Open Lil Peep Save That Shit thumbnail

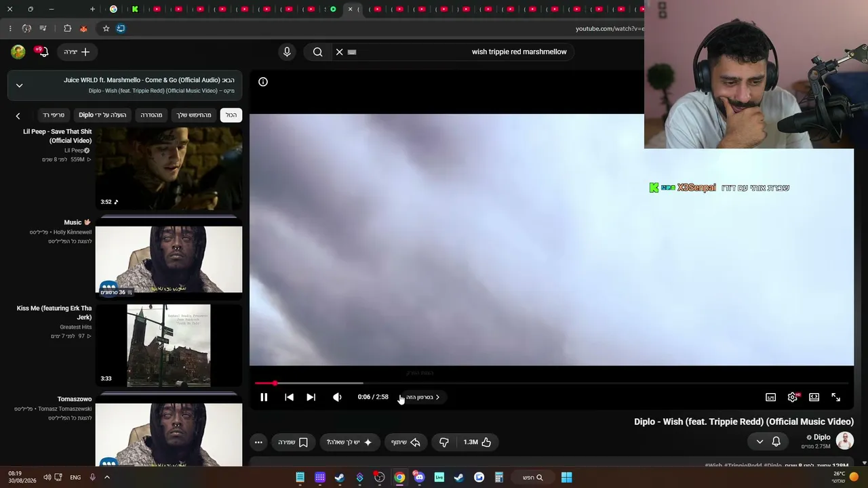tap(169, 169)
